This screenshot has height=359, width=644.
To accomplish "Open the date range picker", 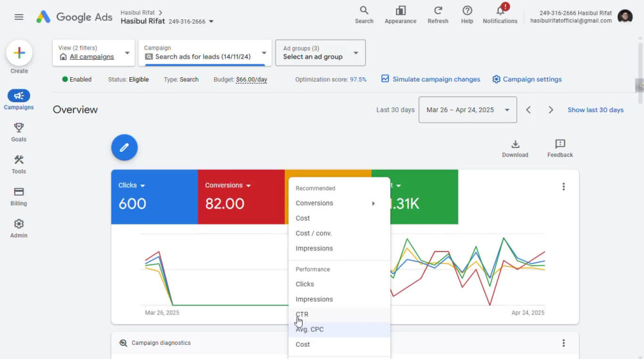I will tap(468, 110).
